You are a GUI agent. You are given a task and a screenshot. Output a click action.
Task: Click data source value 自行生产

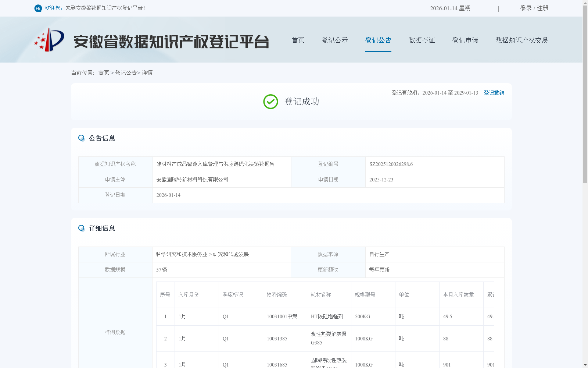click(379, 254)
